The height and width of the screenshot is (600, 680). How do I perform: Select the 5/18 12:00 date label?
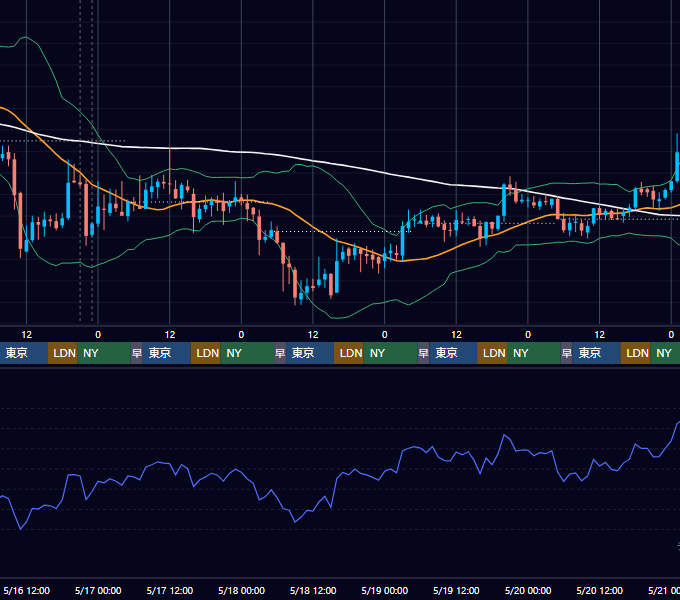point(313,590)
